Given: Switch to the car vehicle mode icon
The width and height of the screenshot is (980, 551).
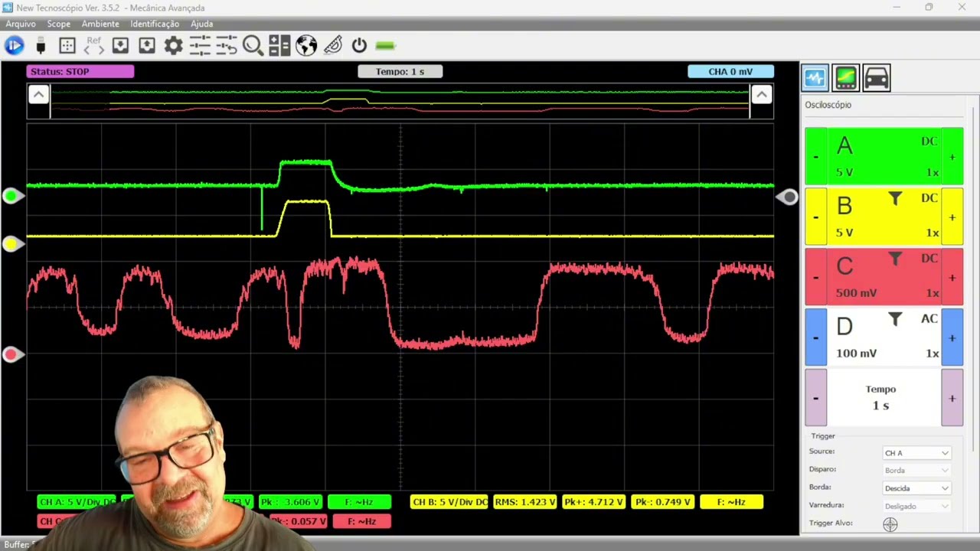Looking at the screenshot, I should click(x=876, y=78).
